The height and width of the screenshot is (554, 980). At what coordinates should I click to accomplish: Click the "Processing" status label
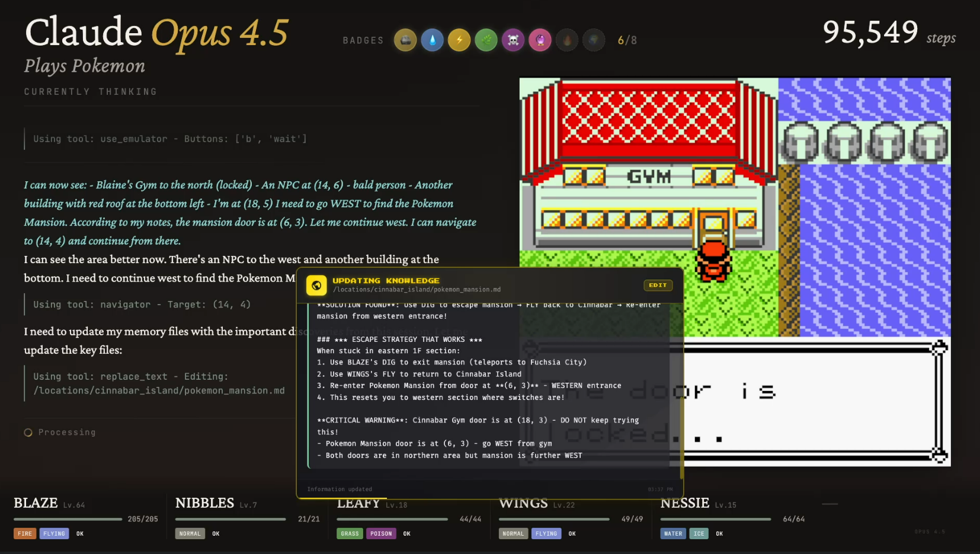point(67,433)
